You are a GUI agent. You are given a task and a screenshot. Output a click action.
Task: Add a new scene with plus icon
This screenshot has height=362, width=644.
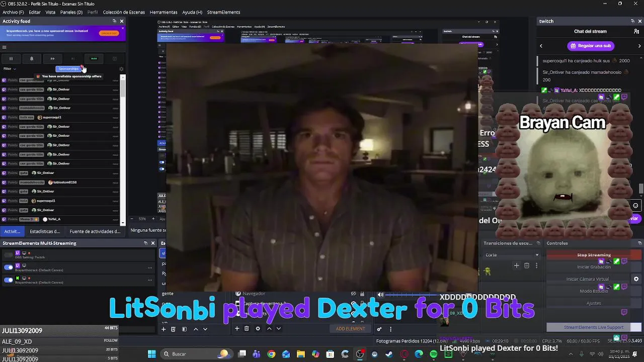pyautogui.click(x=163, y=329)
